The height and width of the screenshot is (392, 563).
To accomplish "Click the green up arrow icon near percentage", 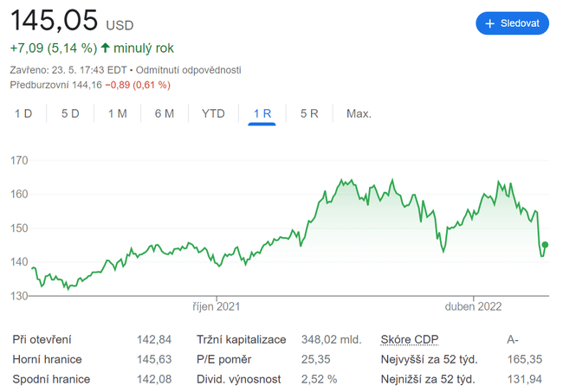I will [x=106, y=48].
